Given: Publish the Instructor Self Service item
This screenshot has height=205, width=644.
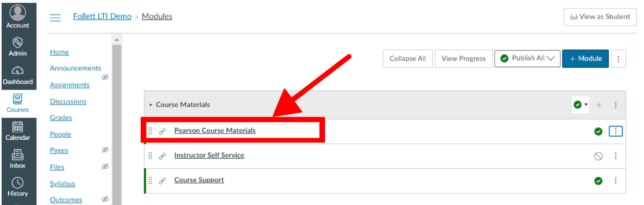Looking at the screenshot, I should 598,156.
